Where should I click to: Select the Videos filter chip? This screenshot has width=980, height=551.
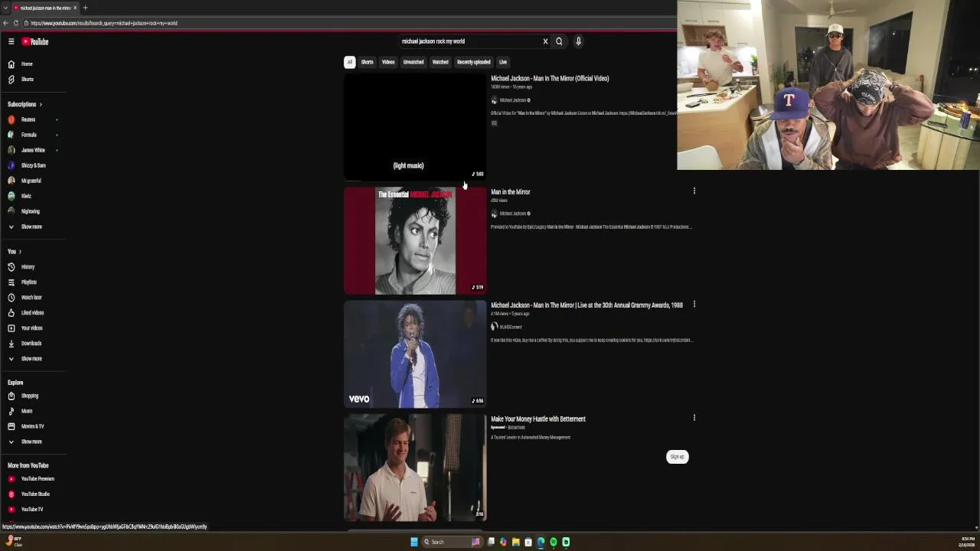[x=388, y=62]
